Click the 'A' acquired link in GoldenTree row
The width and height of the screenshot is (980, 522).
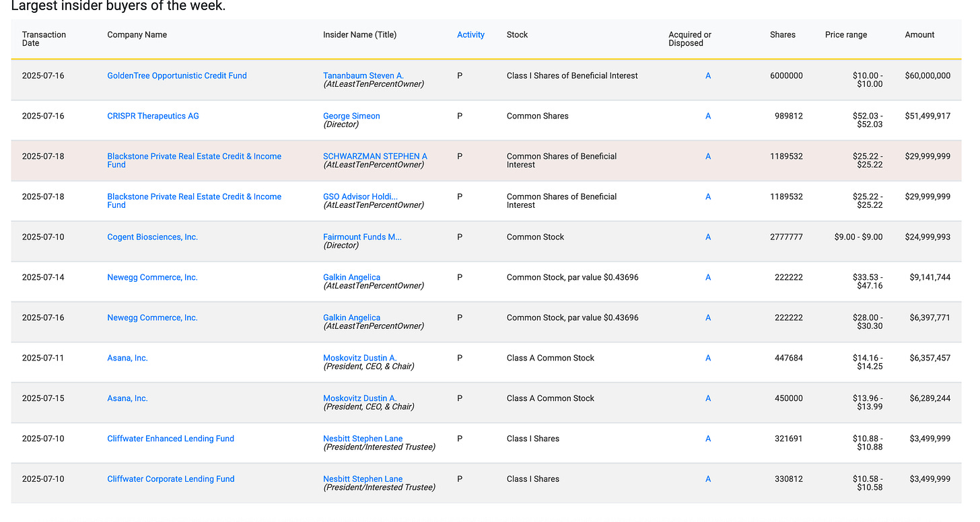708,76
